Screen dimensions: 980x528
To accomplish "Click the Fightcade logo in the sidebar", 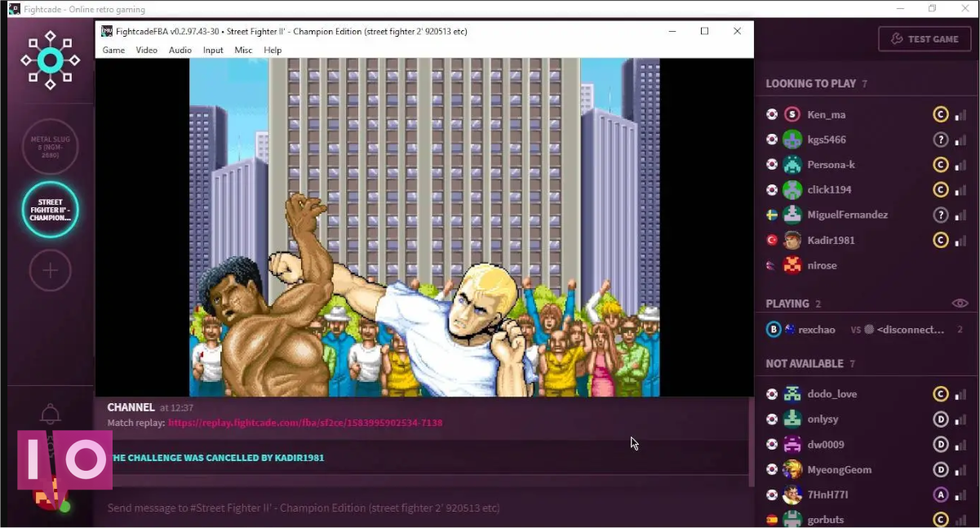I will click(x=51, y=60).
